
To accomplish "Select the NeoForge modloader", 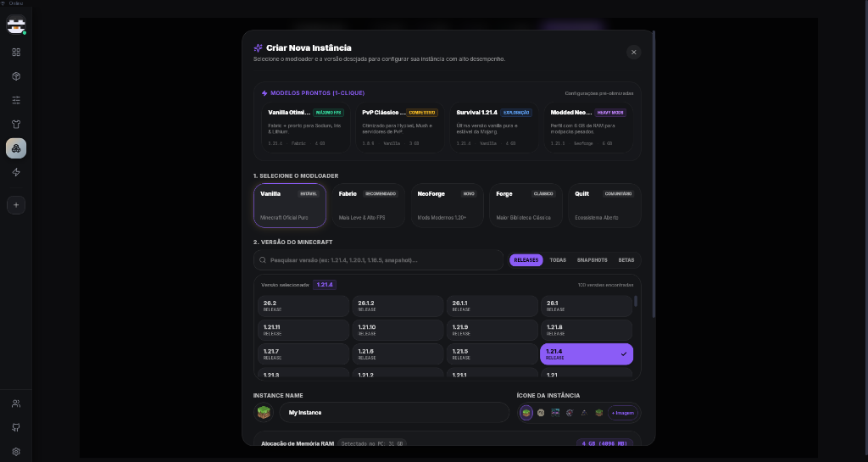I will click(x=448, y=205).
